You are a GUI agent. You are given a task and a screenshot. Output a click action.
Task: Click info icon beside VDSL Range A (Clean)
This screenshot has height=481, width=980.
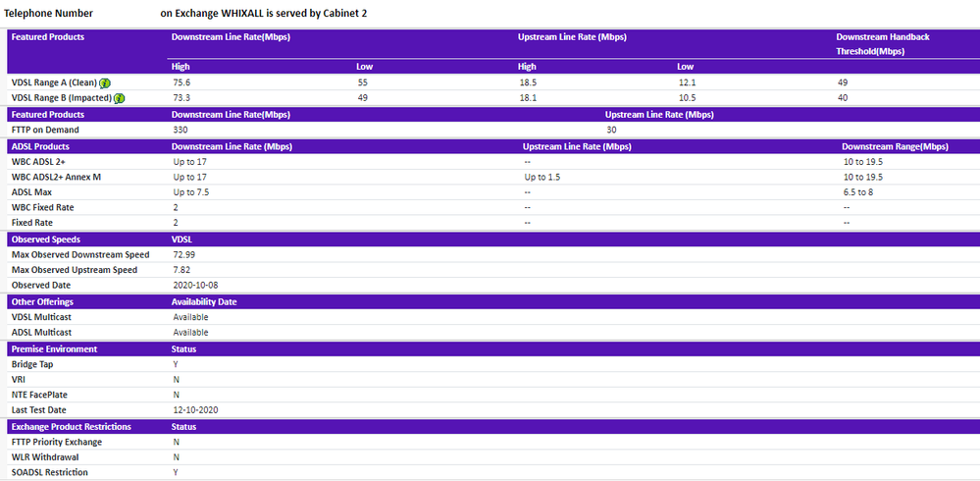[x=104, y=82]
